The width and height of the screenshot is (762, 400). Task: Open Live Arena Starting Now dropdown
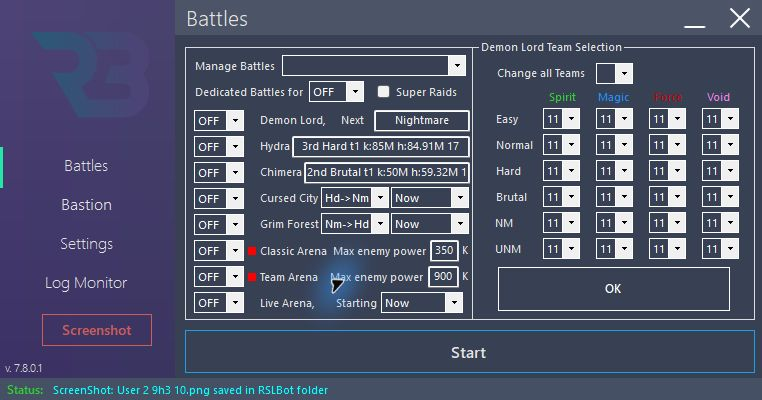point(422,303)
